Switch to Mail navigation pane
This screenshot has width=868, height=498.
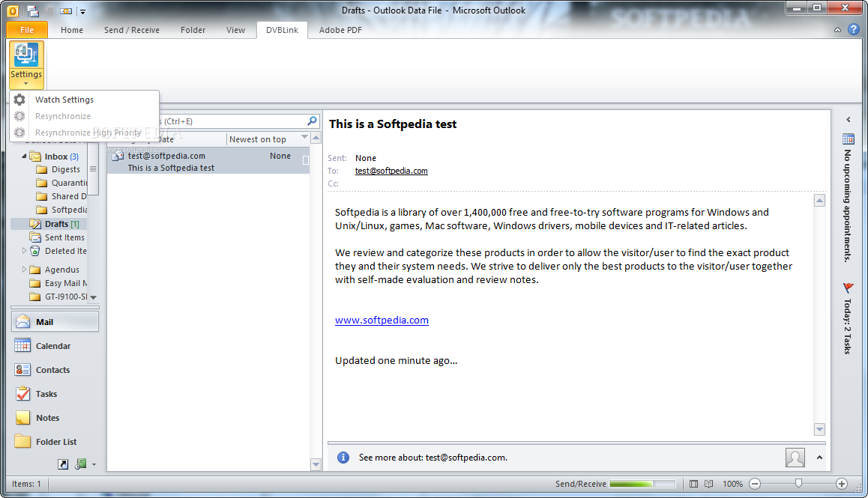tap(55, 322)
